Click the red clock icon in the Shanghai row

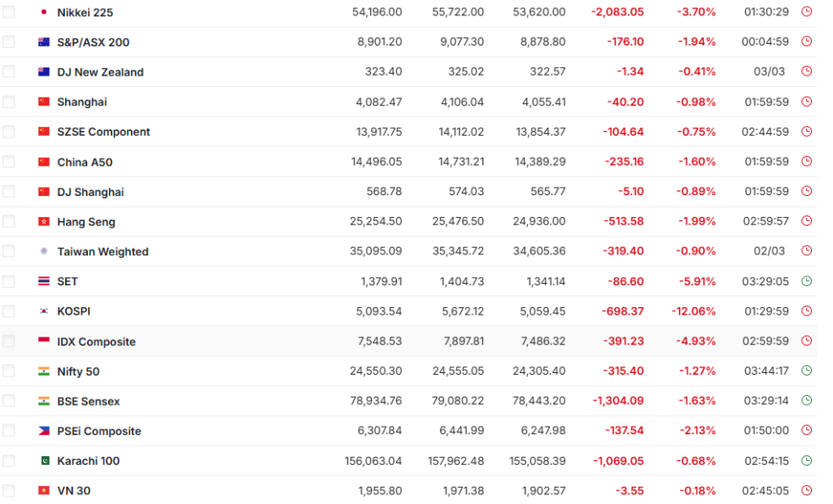[x=806, y=102]
